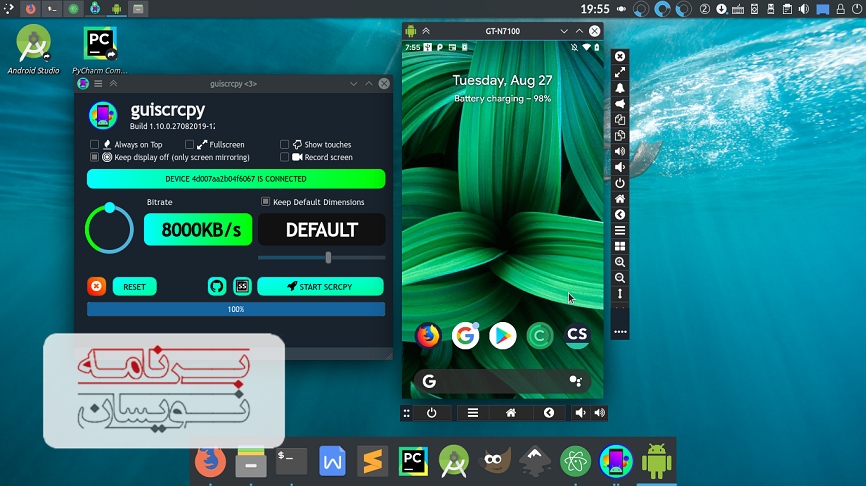
Task: Click the 19:55 clock in top panel
Action: tap(595, 9)
